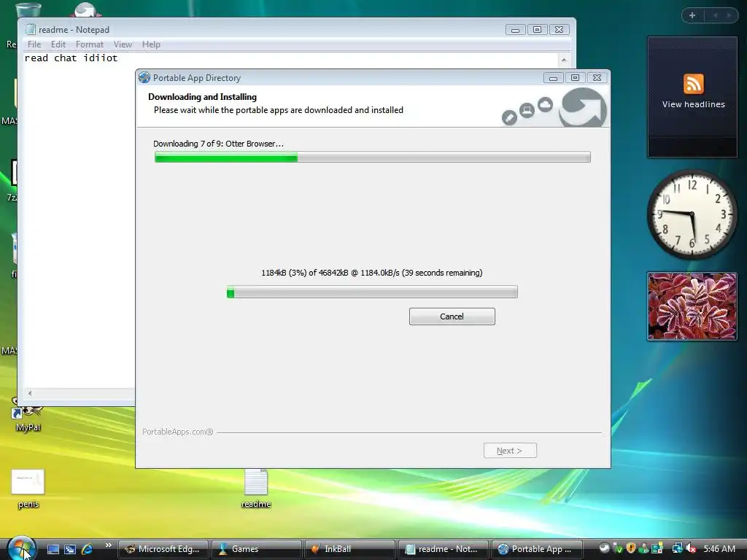Click Show Desktop in Quick Launch
The width and height of the screenshot is (747, 560).
point(53,549)
